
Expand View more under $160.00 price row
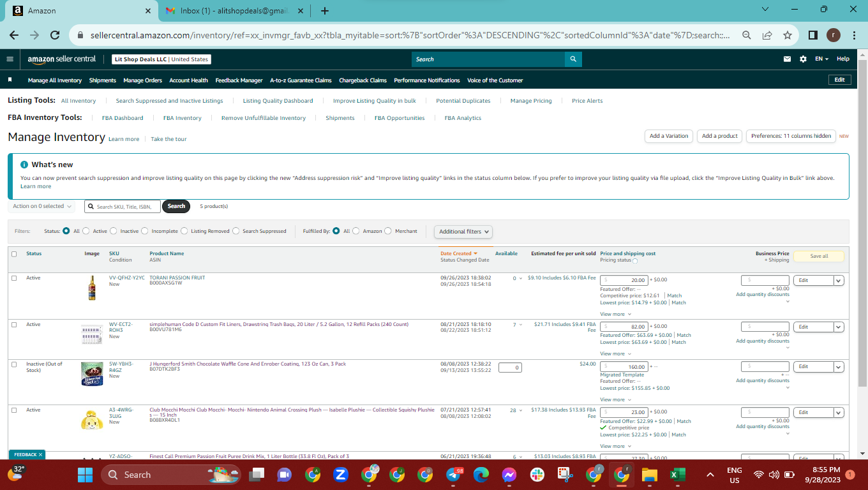(x=615, y=399)
